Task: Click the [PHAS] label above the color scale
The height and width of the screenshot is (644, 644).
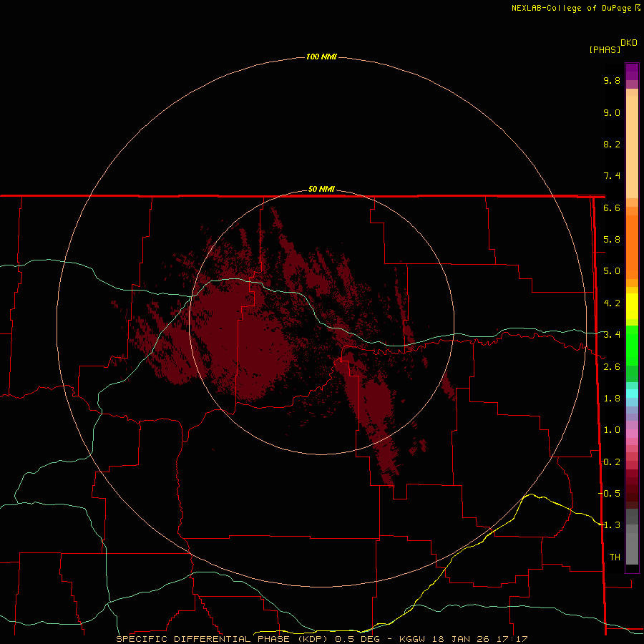Action: [x=605, y=49]
